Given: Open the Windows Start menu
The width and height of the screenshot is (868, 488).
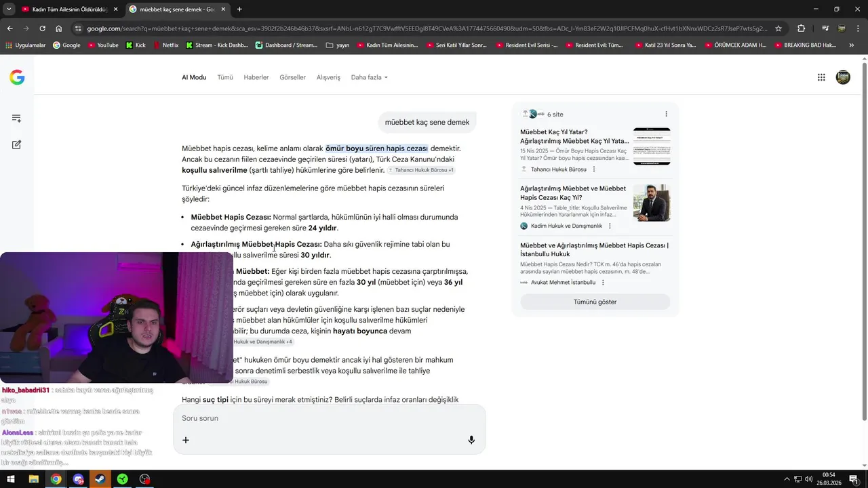Looking at the screenshot, I should pos(11,479).
